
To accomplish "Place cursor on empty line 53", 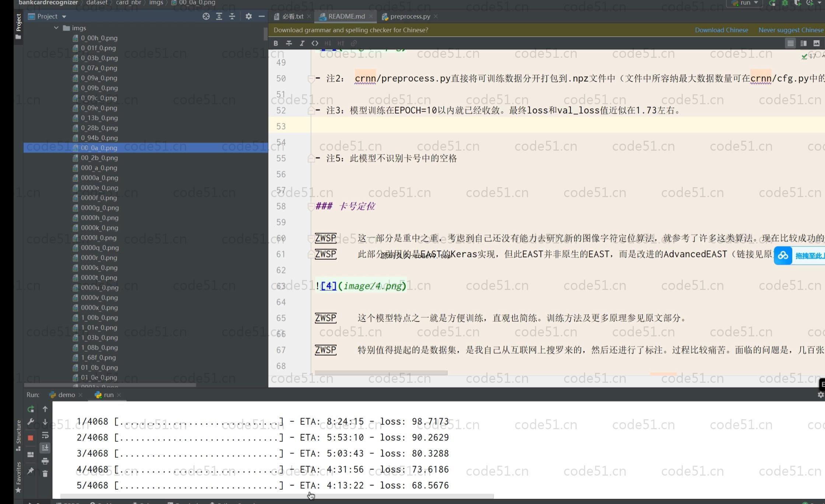I will click(x=567, y=126).
